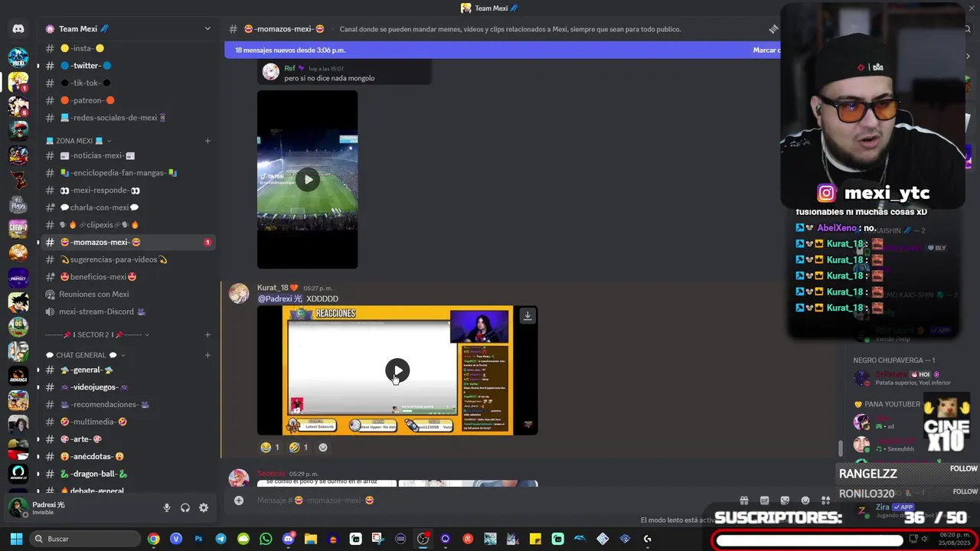Select the -momazos-mexi- channel
The width and height of the screenshot is (980, 551).
click(x=129, y=242)
